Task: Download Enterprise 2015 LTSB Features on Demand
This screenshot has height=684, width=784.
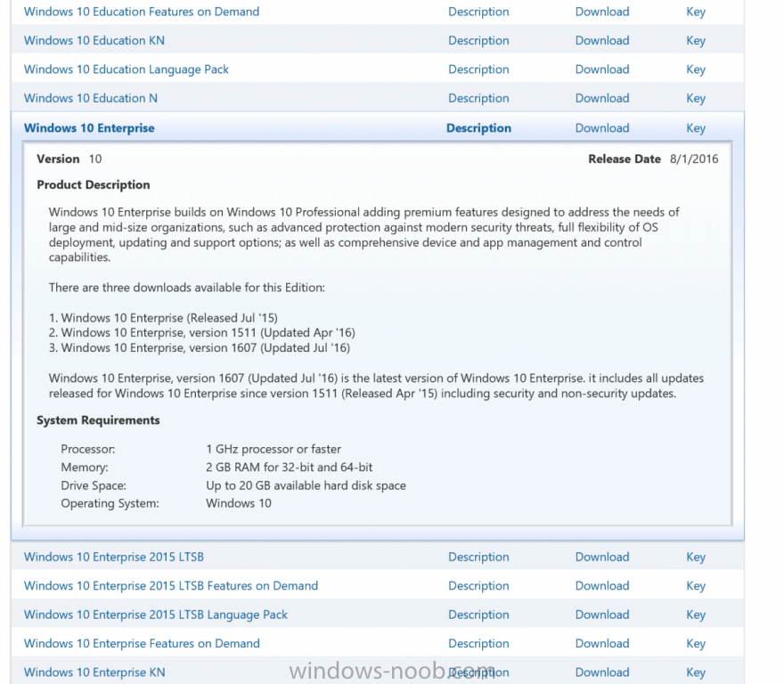Action: click(x=602, y=585)
